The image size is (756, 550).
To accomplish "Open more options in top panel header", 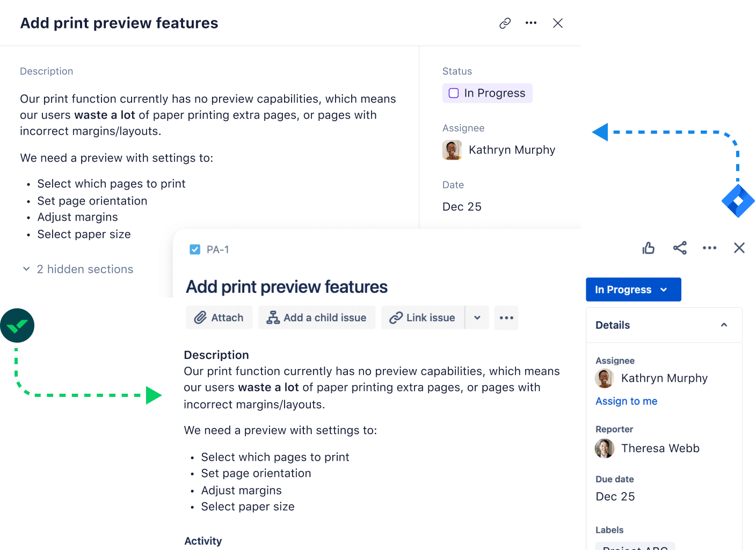I will (531, 23).
